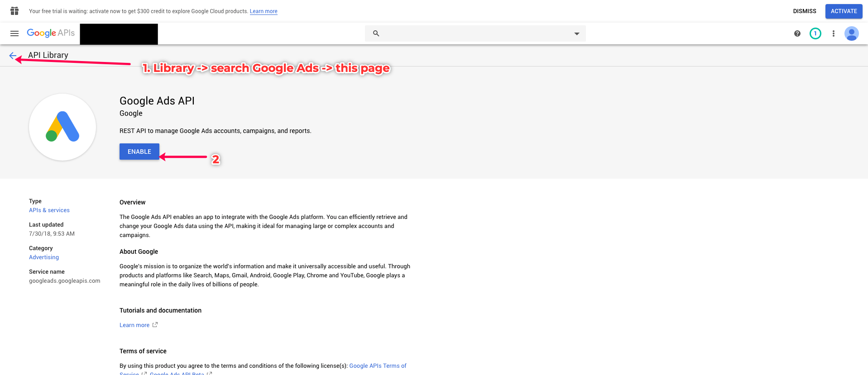The height and width of the screenshot is (375, 868).
Task: Click the Google Ads API title
Action: 157,101
